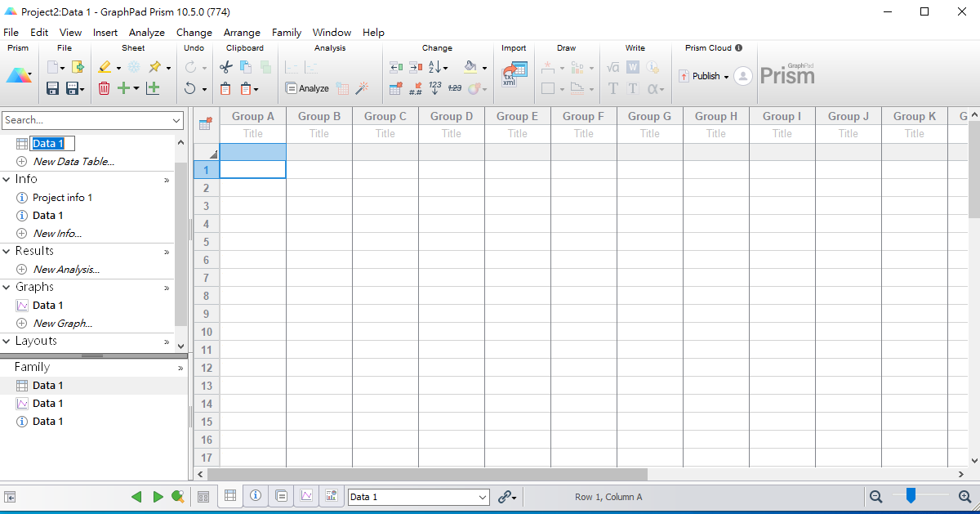
Task: Open the Data 1 sheet selector dropdown
Action: 482,497
